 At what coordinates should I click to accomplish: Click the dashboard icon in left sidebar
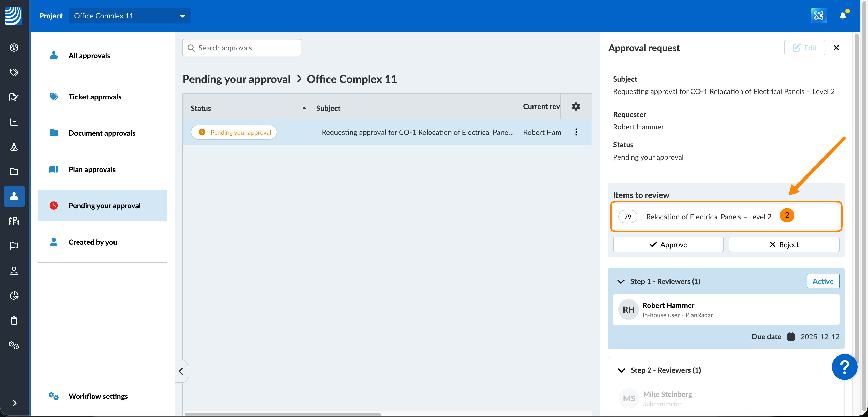pos(14,48)
